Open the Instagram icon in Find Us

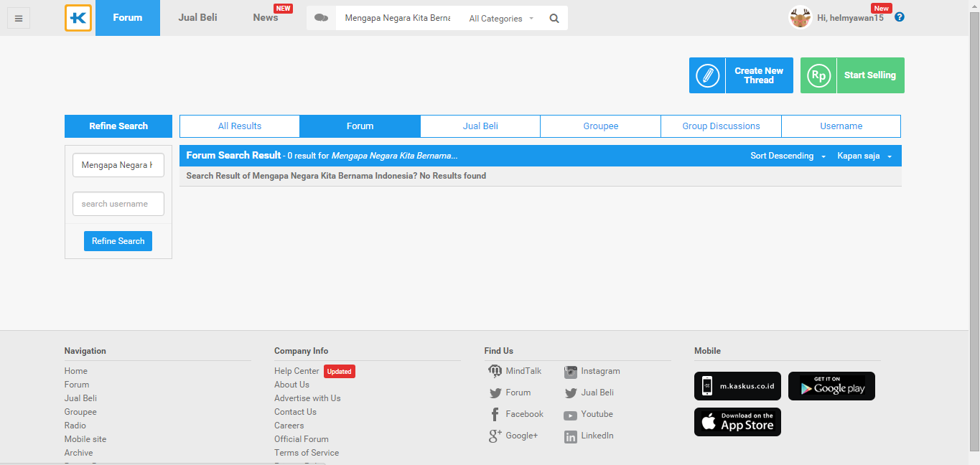[570, 372]
